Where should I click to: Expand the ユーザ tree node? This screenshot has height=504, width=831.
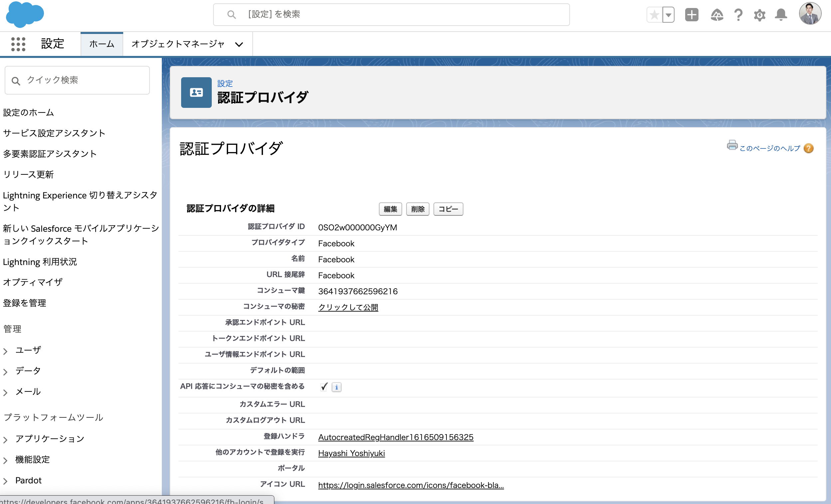(x=5, y=351)
